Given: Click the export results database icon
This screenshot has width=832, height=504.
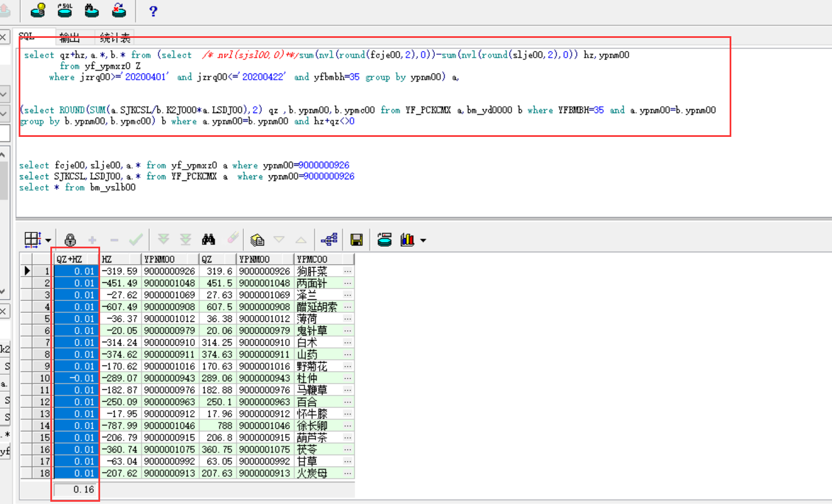Looking at the screenshot, I should coord(385,240).
